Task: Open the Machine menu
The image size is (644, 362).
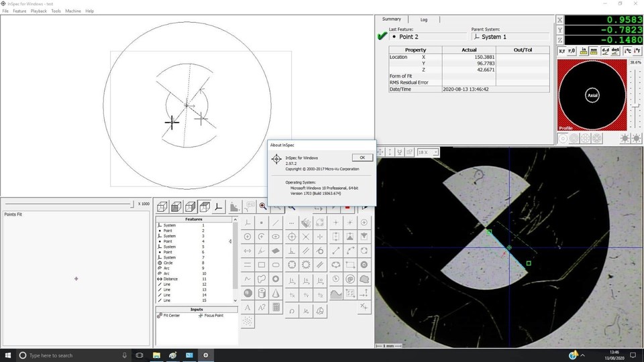Action: 72,11
